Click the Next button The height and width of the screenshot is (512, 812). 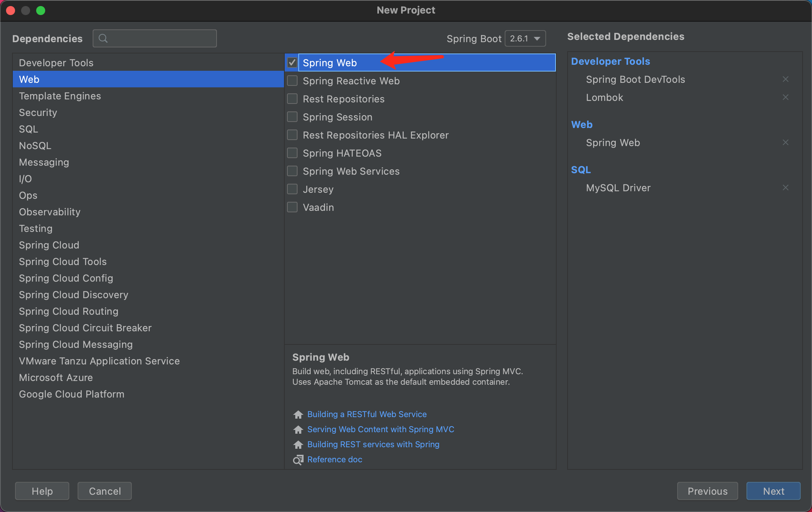[773, 491]
